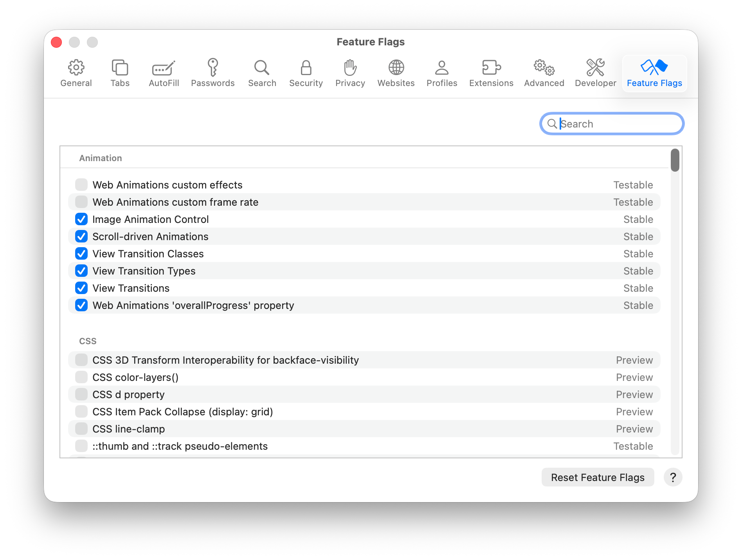Open help with the question mark button
Screen dimensions: 742x560
point(673,477)
